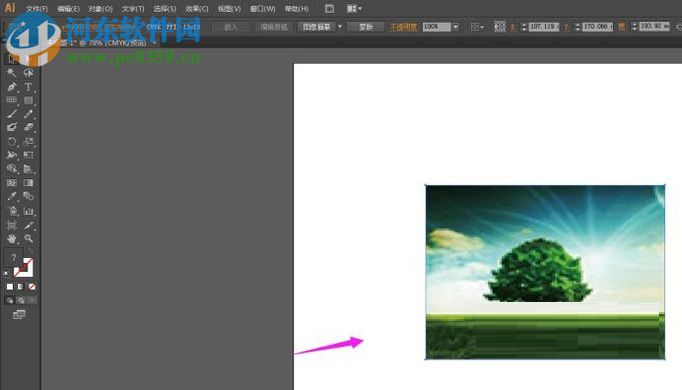The height and width of the screenshot is (390, 682).
Task: Open the 帮助(H) menu
Action: (x=297, y=9)
